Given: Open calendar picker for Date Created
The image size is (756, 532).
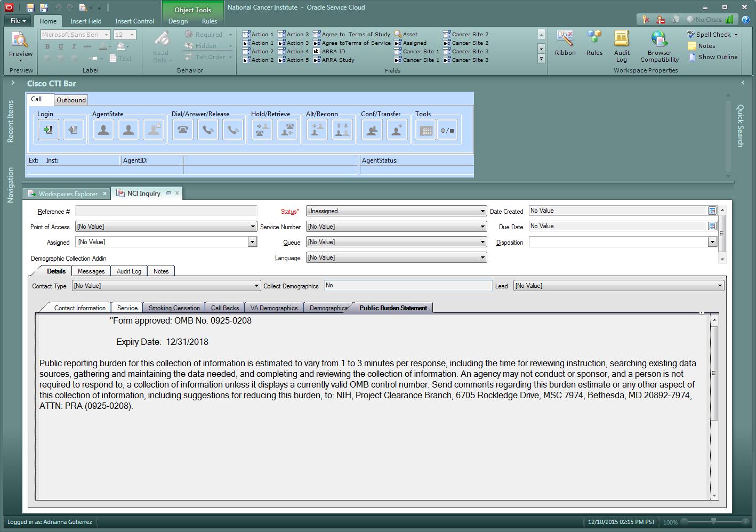Looking at the screenshot, I should pos(712,211).
